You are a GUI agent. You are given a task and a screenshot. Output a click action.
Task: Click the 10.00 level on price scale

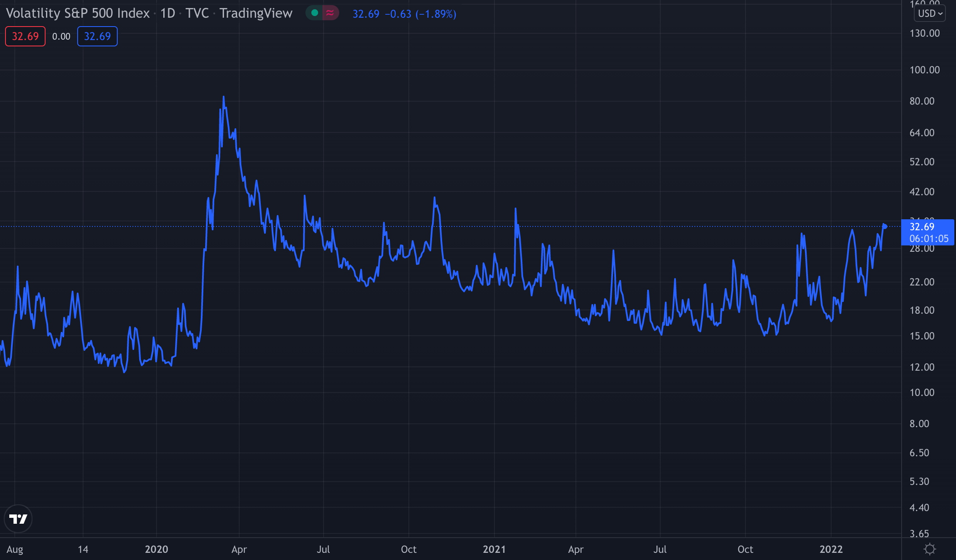click(922, 393)
